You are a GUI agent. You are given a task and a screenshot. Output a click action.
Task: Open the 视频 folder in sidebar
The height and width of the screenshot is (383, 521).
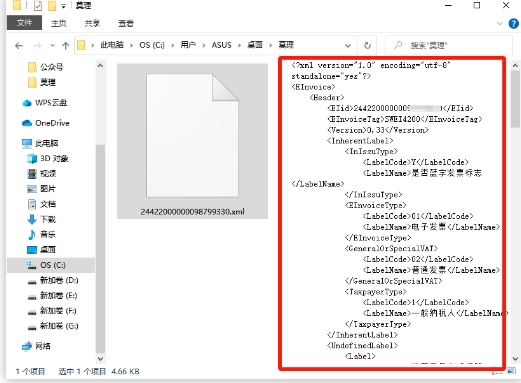(41, 173)
